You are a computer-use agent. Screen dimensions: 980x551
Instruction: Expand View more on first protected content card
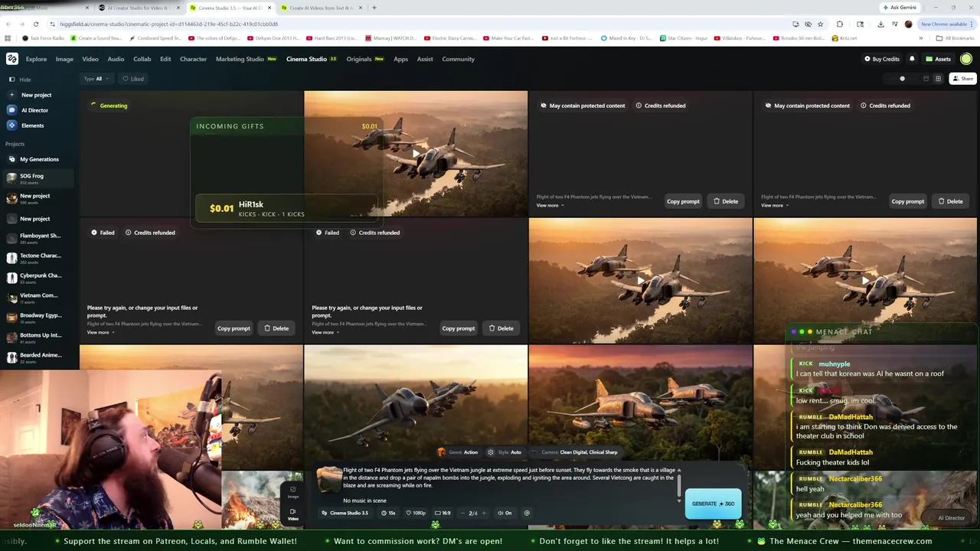(x=550, y=205)
